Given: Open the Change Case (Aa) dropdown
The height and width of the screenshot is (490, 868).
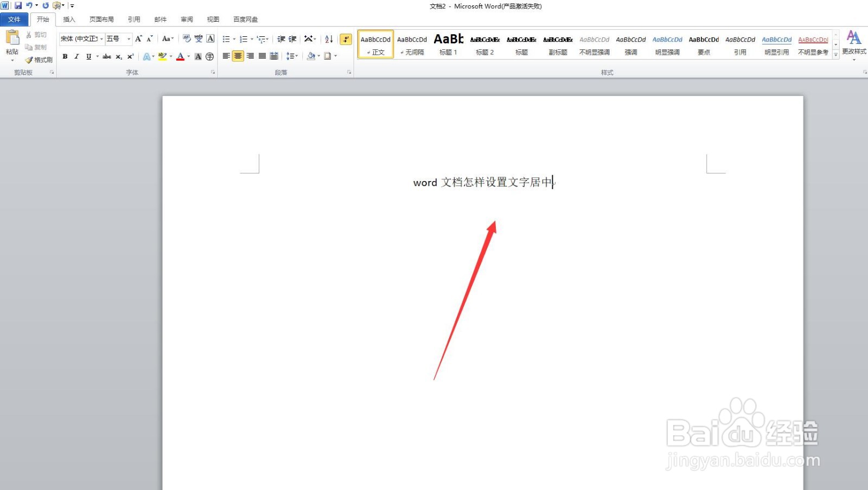Looking at the screenshot, I should [168, 38].
